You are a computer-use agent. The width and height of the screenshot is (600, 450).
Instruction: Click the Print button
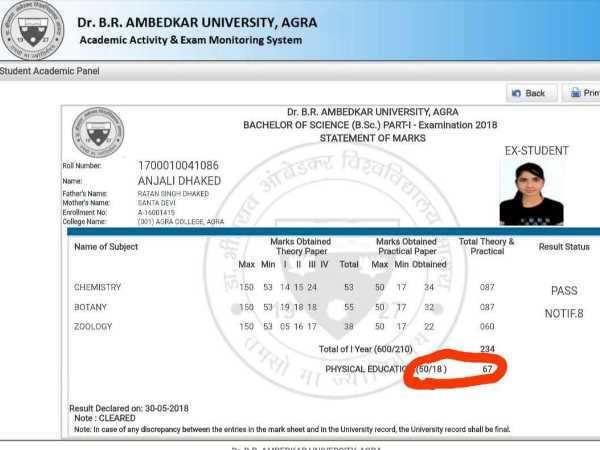tap(581, 93)
